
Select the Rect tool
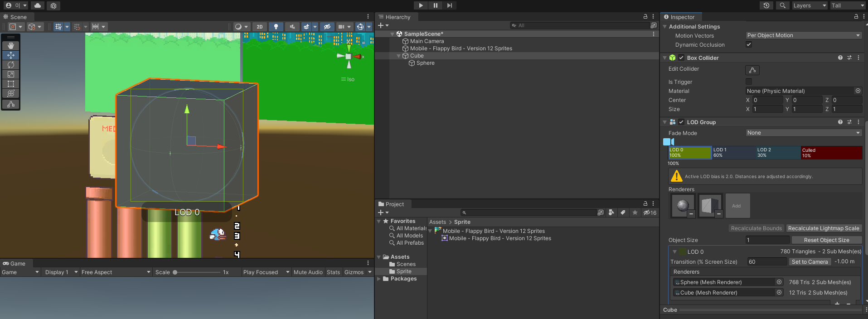11,84
